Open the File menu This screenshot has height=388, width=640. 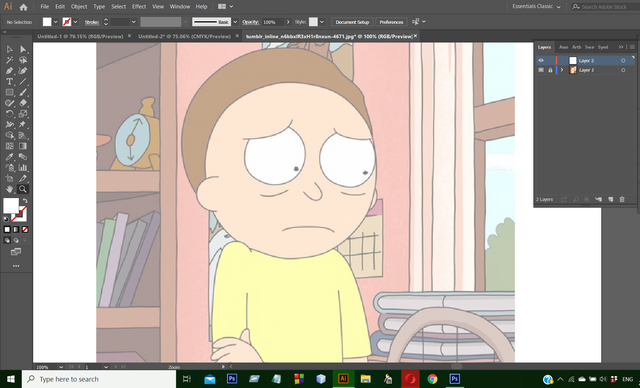44,7
